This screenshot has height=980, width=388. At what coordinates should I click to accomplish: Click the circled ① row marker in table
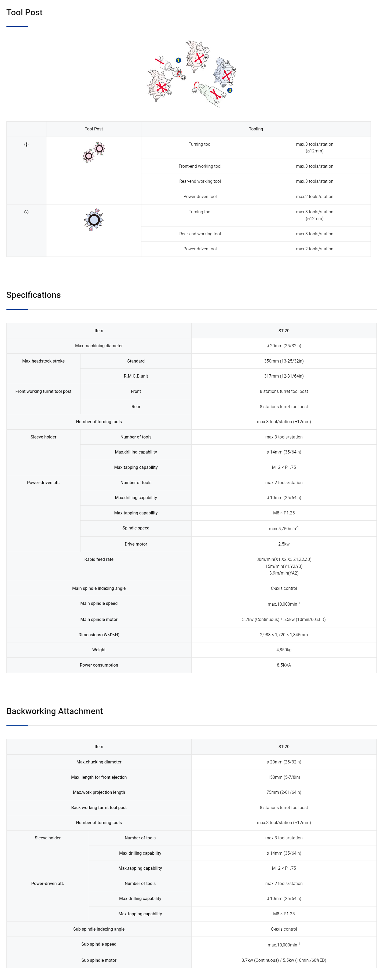click(26, 145)
